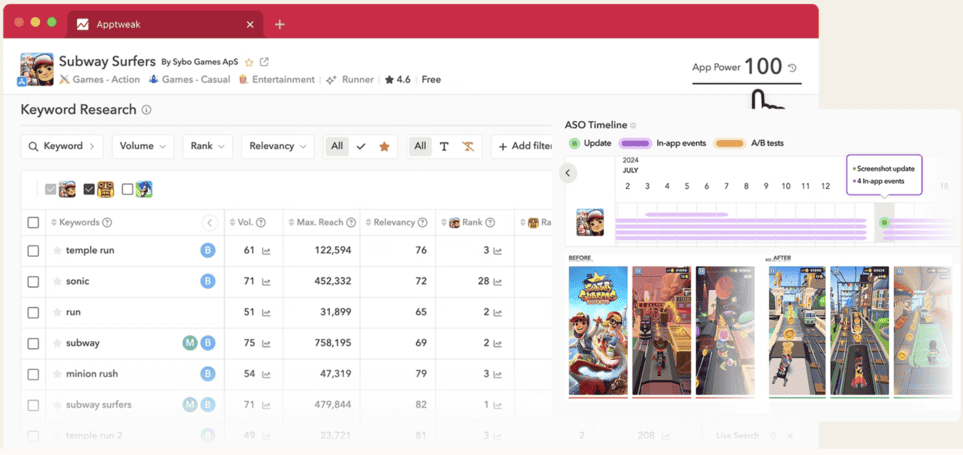Open a new browser tab

click(279, 25)
